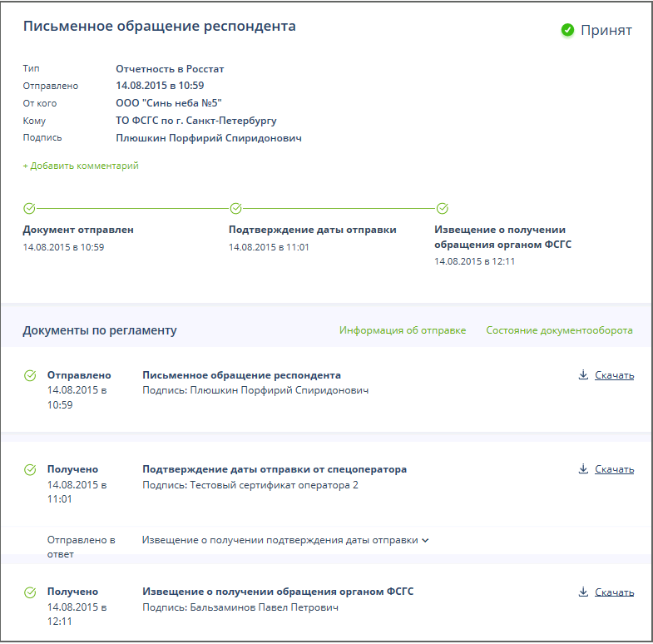Click green checkmark icon beside Принят status
The width and height of the screenshot is (653, 644).
coord(567,31)
